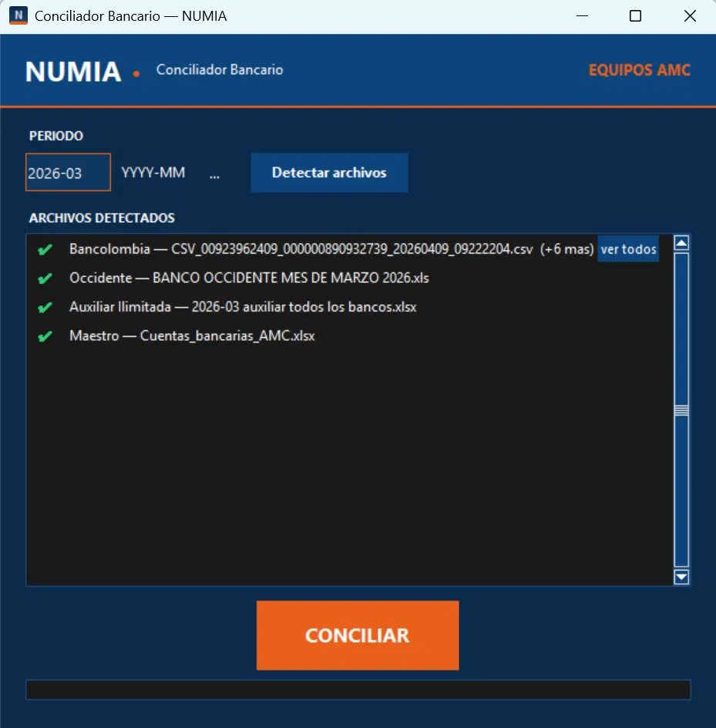716x728 pixels.
Task: Click the NUMIA app icon in title bar
Action: click(18, 15)
